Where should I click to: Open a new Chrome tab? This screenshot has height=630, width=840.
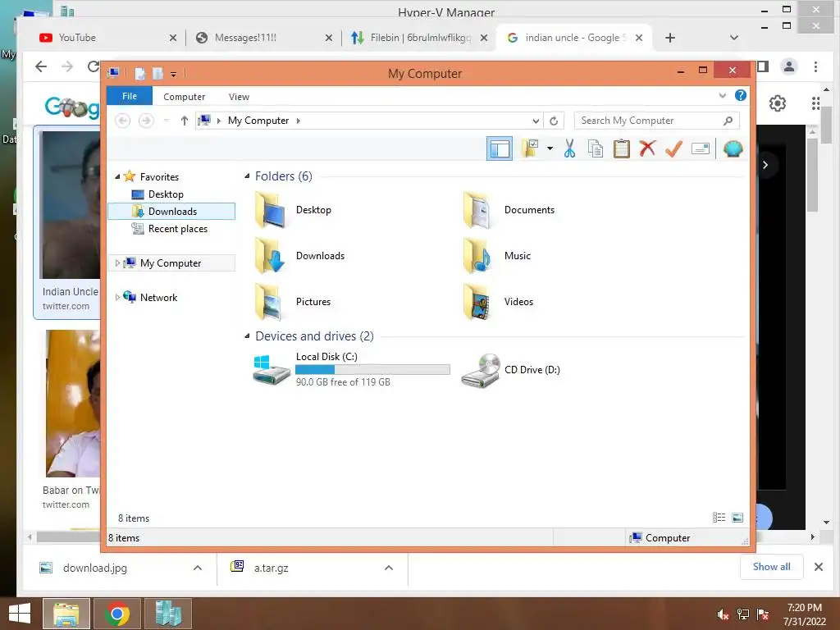point(669,38)
